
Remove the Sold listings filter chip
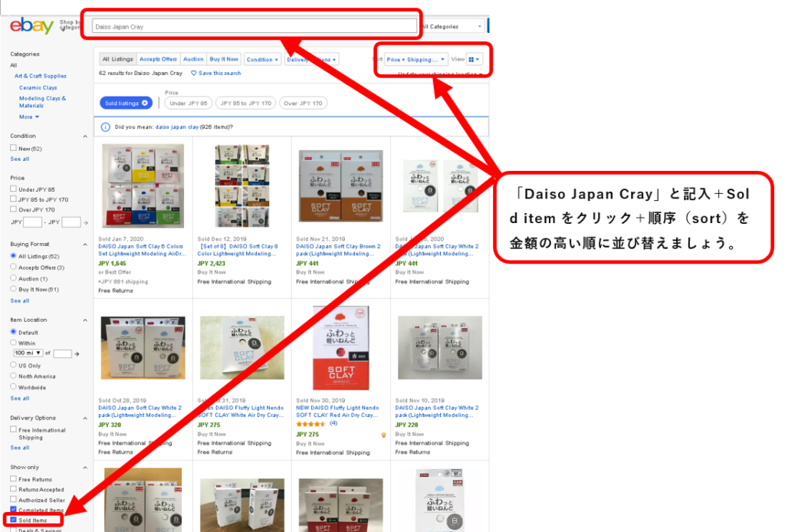point(145,103)
